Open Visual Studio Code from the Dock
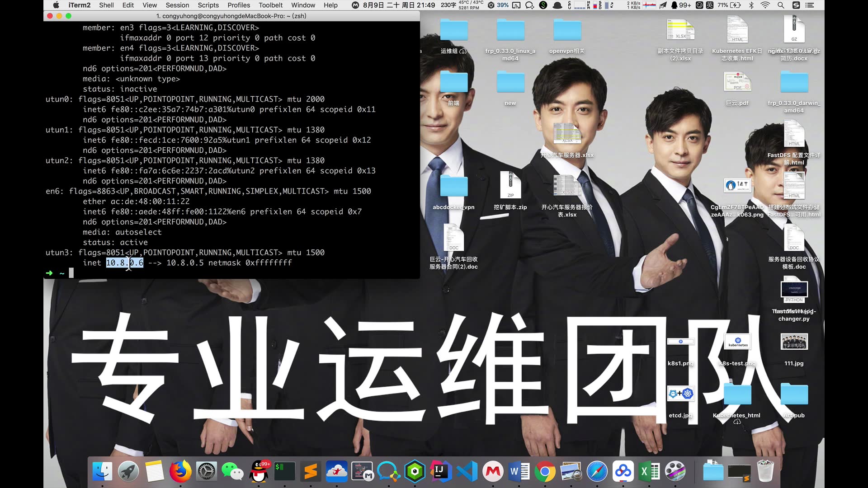868x488 pixels. coord(466,471)
